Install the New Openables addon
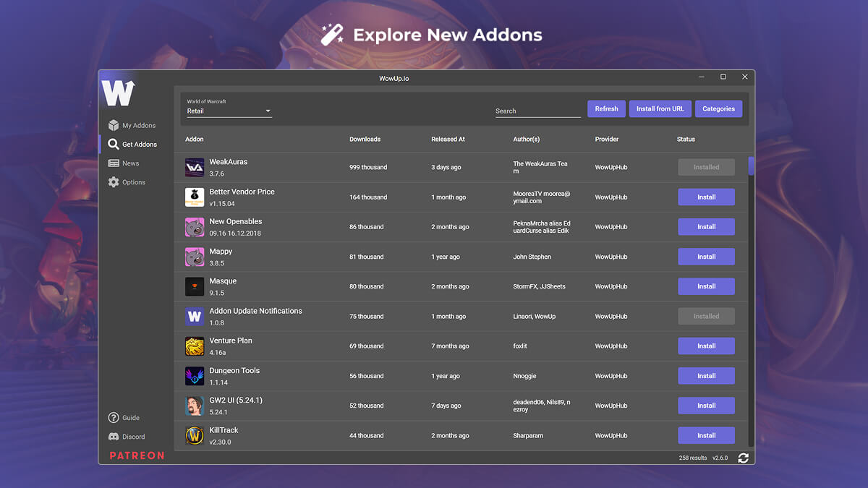The height and width of the screenshot is (488, 868). coord(706,227)
